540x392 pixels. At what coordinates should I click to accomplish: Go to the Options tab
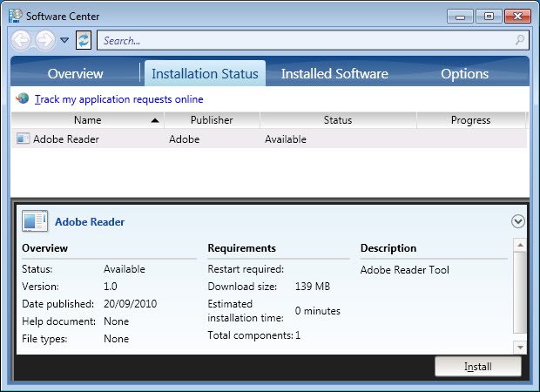(x=464, y=73)
